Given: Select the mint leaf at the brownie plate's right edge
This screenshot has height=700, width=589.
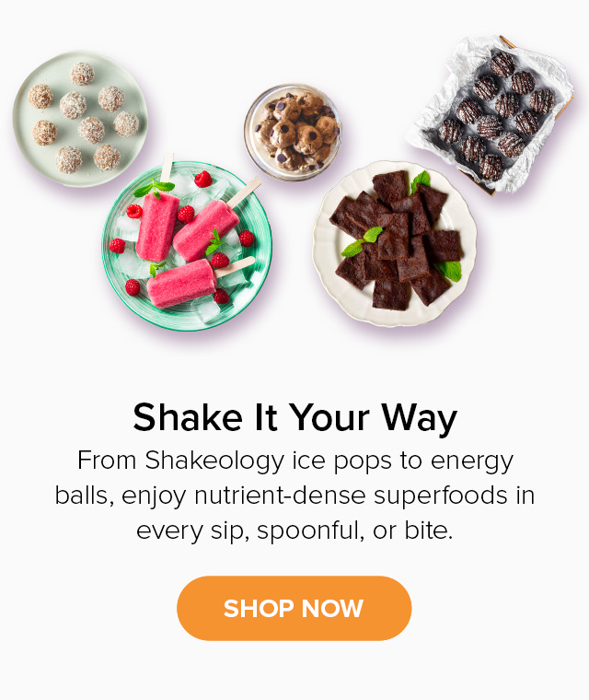Looking at the screenshot, I should tap(449, 271).
